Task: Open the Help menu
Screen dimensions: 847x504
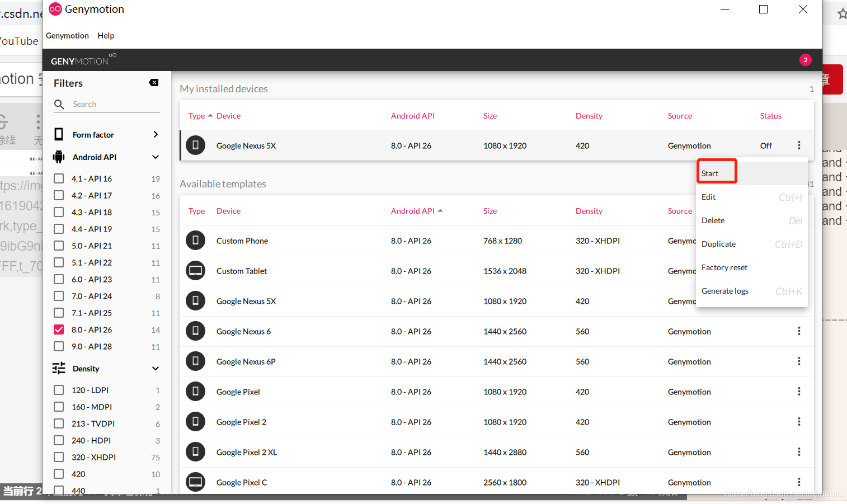Action: tap(106, 35)
